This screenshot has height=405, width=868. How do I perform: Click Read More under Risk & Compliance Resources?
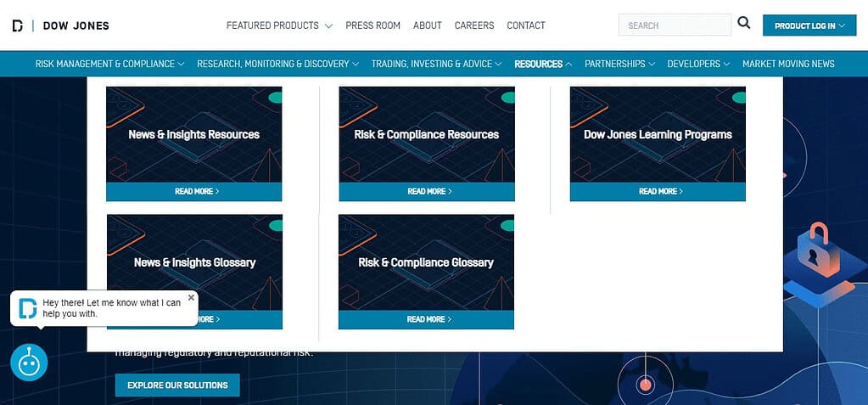click(427, 192)
